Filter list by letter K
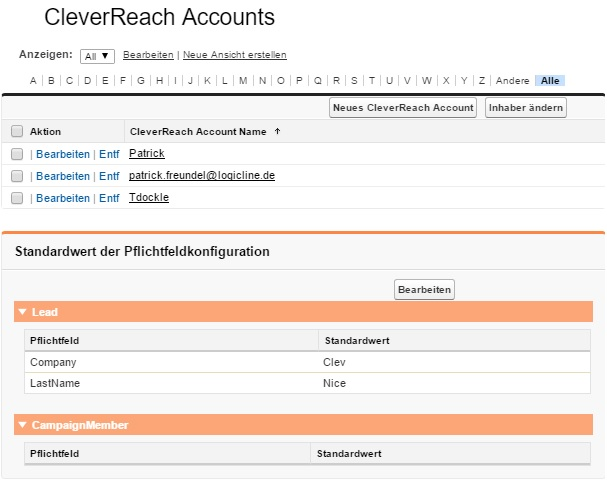The height and width of the screenshot is (482, 607). [x=207, y=81]
